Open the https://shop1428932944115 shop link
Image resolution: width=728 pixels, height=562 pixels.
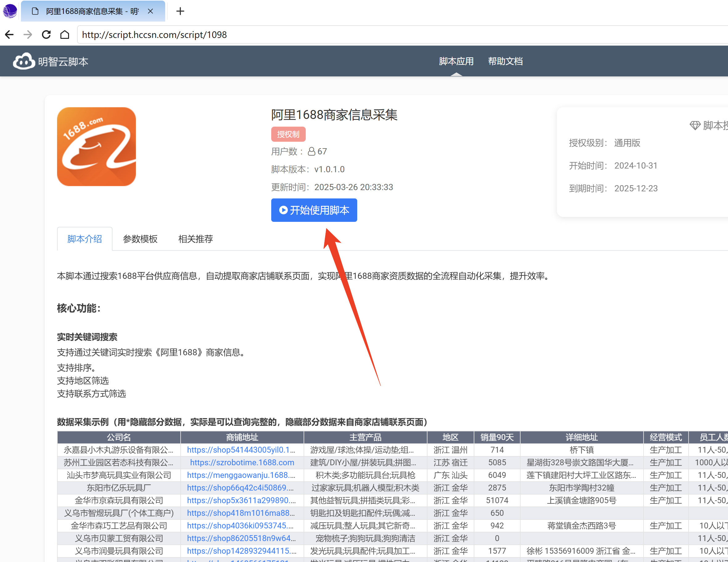tap(242, 551)
